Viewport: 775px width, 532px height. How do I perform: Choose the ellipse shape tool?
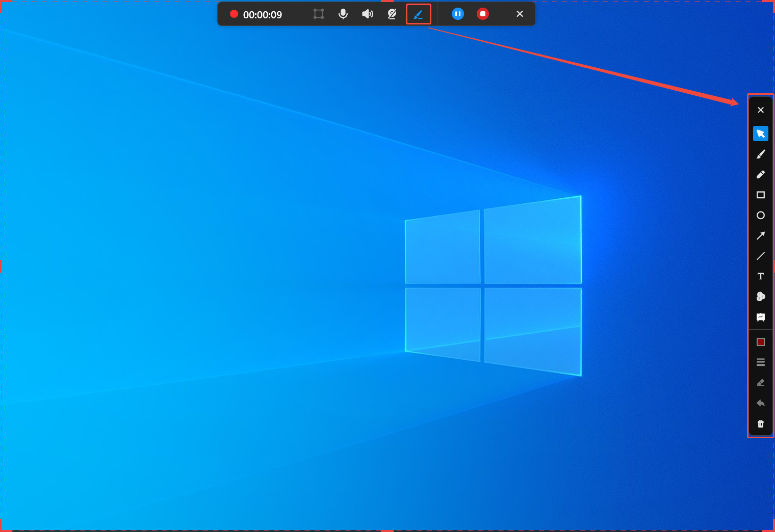tap(760, 216)
